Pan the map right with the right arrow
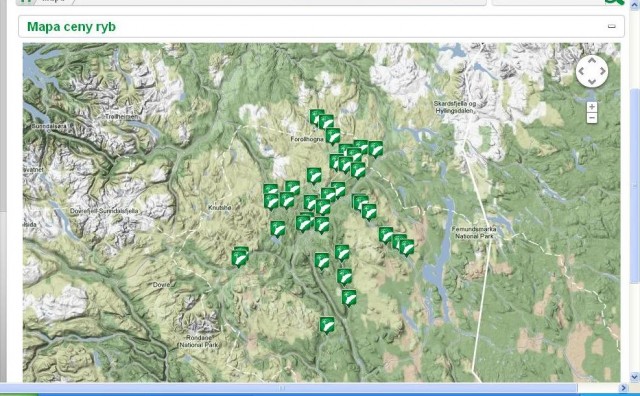640x396 pixels. point(602,71)
